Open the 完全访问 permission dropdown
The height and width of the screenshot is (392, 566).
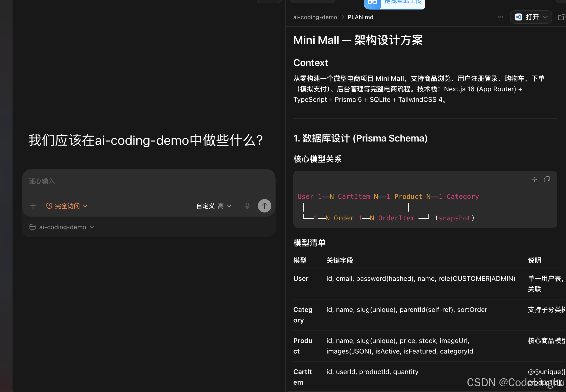click(x=67, y=206)
